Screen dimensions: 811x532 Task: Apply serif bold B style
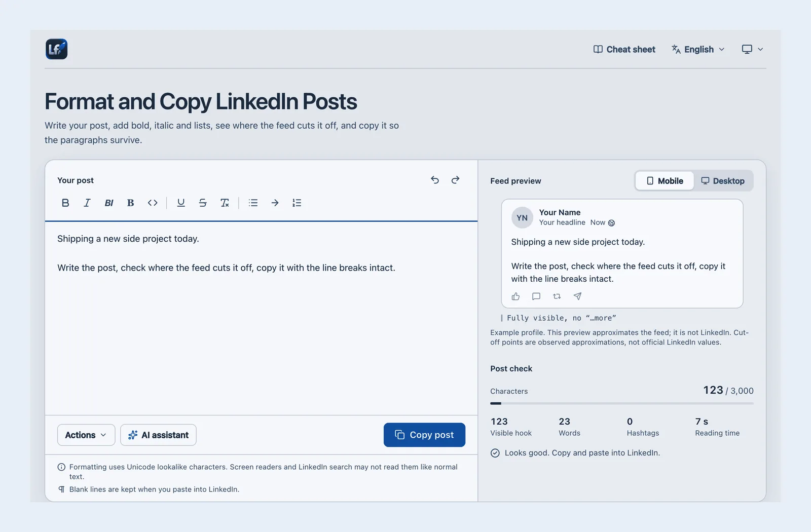[131, 203]
